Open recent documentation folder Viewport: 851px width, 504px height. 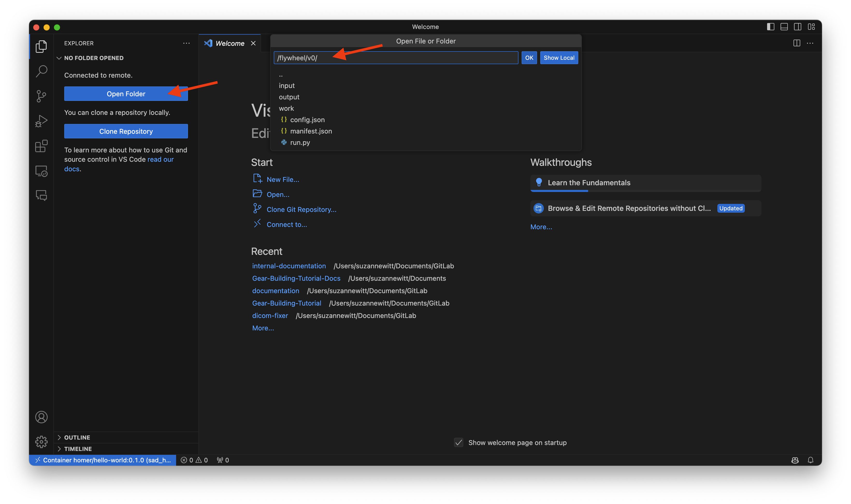coord(276,291)
